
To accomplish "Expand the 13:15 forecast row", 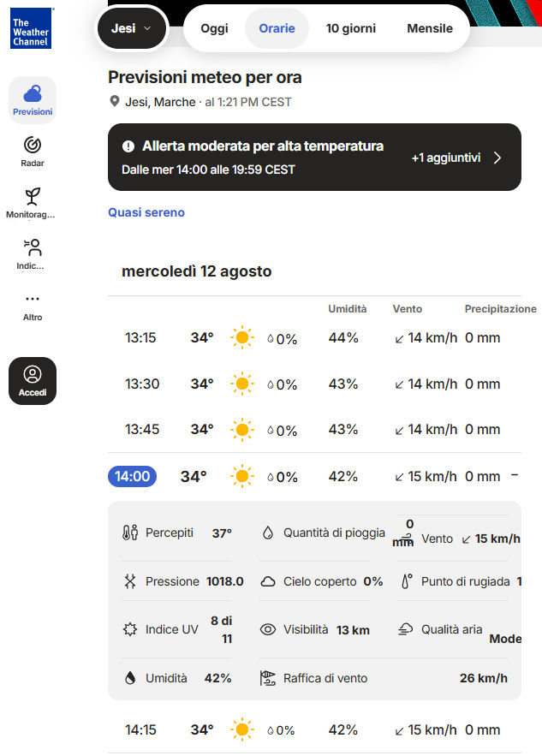I will 314,337.
